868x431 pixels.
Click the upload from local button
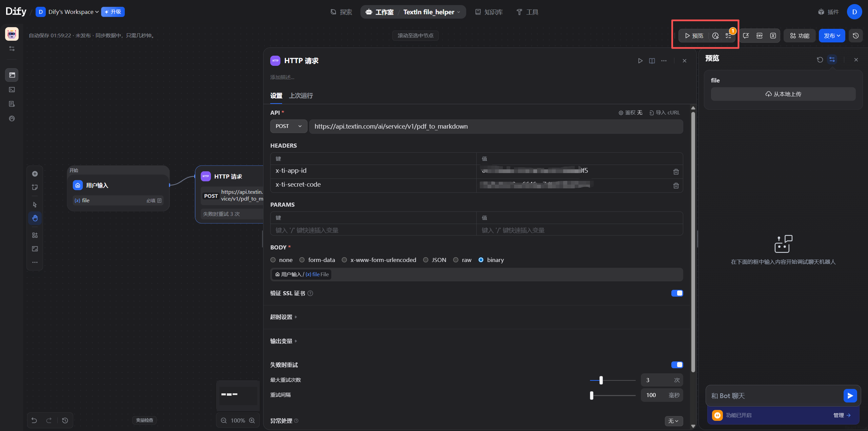(783, 94)
